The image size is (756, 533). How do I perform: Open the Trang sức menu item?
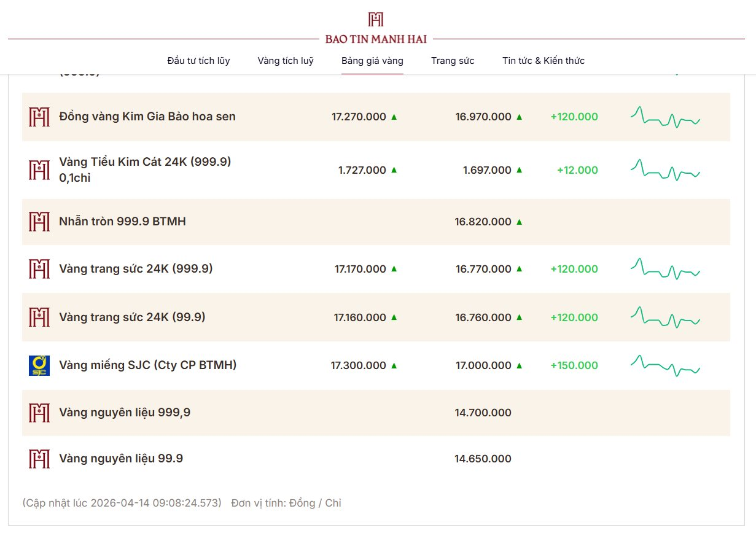[453, 61]
